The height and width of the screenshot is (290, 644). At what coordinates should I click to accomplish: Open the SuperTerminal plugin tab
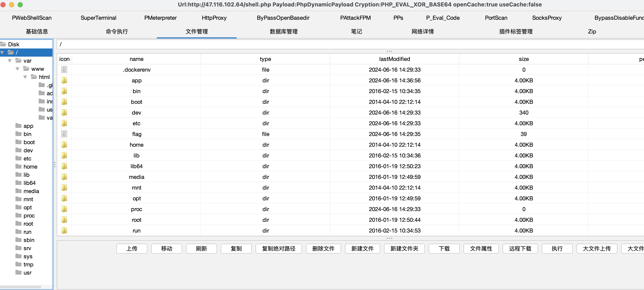[98, 18]
